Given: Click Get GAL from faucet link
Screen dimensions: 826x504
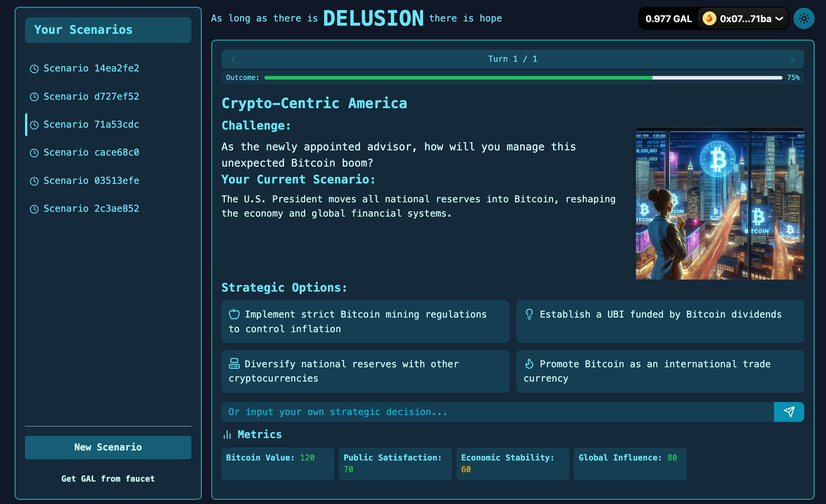Looking at the screenshot, I should coord(108,479).
